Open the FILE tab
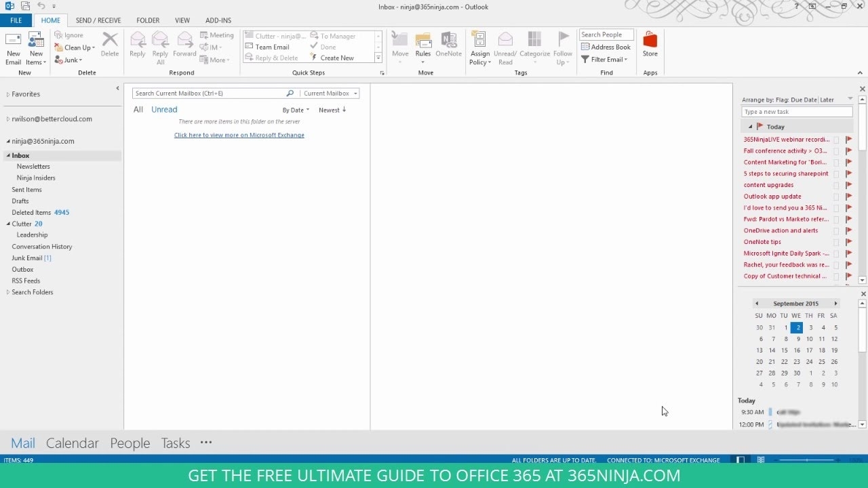Viewport: 868px width, 488px height. [16, 20]
